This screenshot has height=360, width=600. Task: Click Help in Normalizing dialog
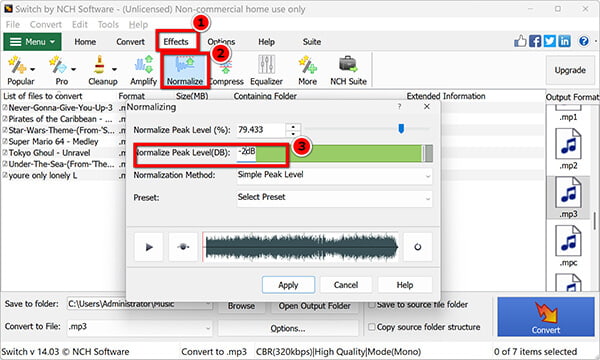(x=404, y=285)
